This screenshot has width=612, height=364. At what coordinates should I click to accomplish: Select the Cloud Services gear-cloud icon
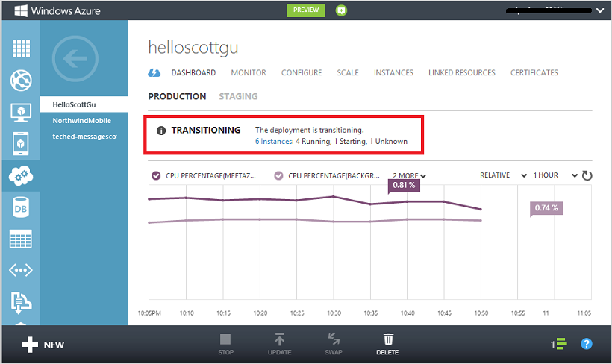click(21, 175)
